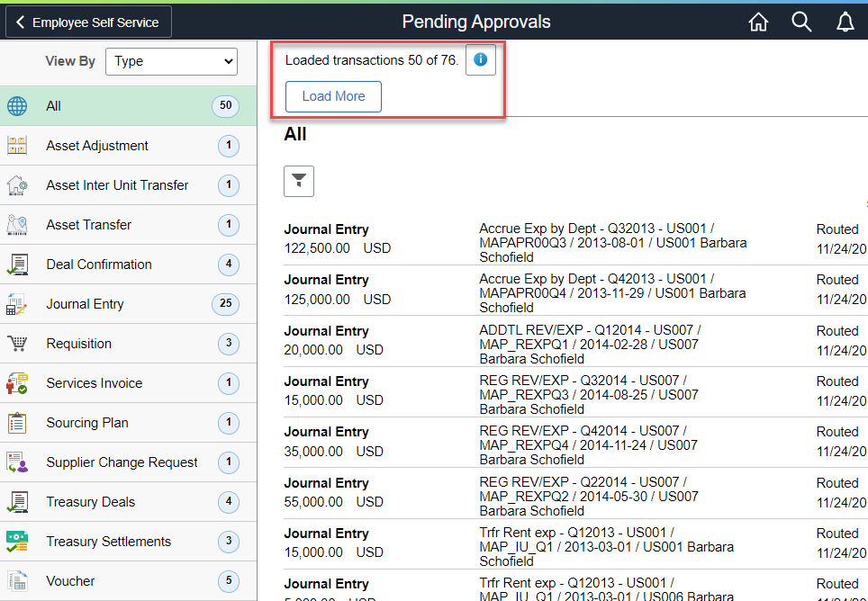Click the Journal Entry calculator icon
Viewport: 868px width, 601px height.
click(x=17, y=304)
